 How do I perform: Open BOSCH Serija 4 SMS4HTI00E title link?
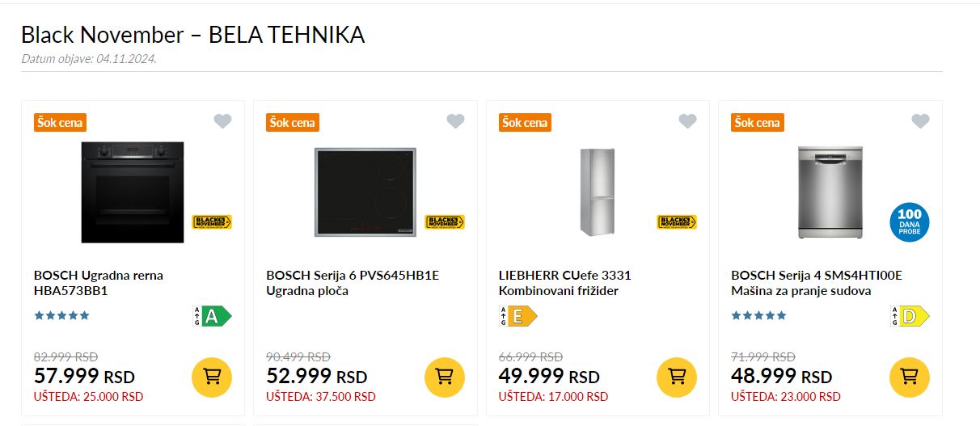[x=817, y=283]
